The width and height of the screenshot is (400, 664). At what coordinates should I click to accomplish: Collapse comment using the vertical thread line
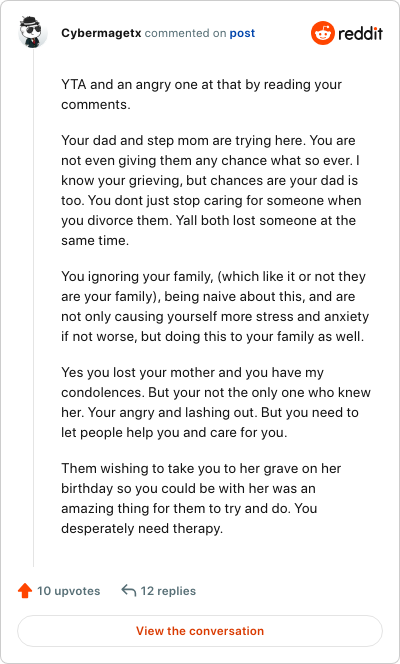[33, 307]
